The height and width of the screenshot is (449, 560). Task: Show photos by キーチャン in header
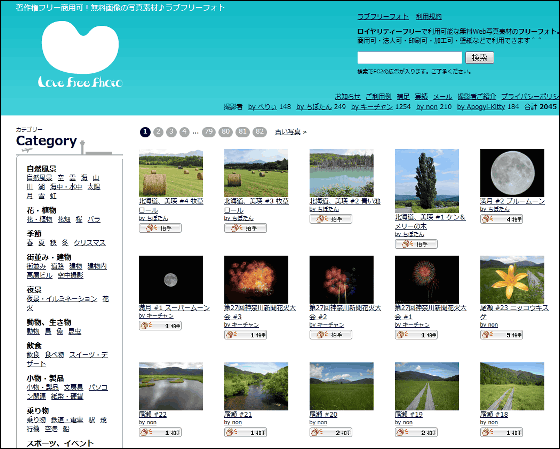(372, 106)
